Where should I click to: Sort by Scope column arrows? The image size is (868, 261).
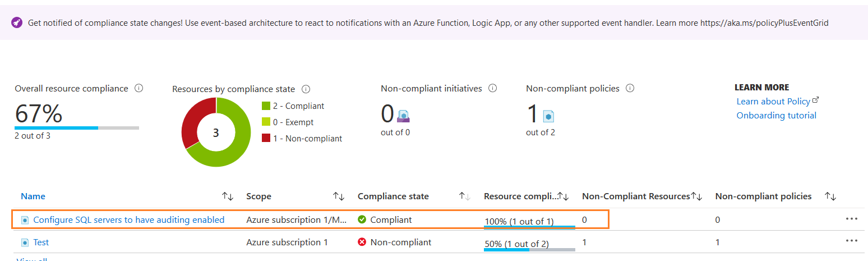(x=339, y=196)
